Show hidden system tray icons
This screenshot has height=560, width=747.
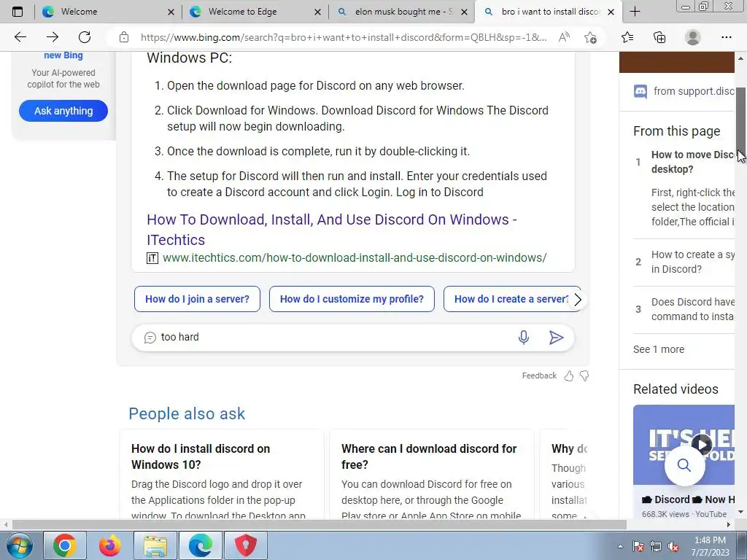tap(620, 546)
